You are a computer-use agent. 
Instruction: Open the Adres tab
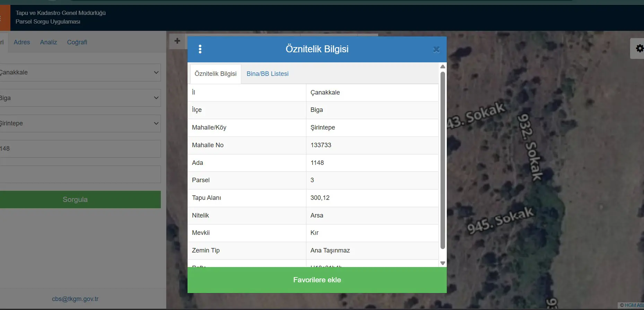pyautogui.click(x=22, y=42)
